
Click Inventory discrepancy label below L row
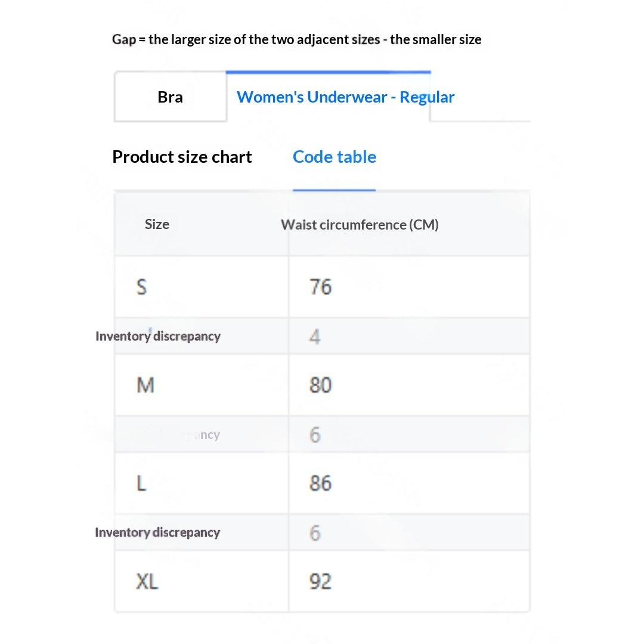pos(157,532)
